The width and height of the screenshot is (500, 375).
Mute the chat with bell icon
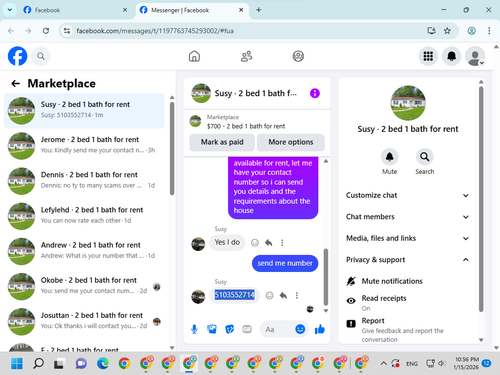389,157
